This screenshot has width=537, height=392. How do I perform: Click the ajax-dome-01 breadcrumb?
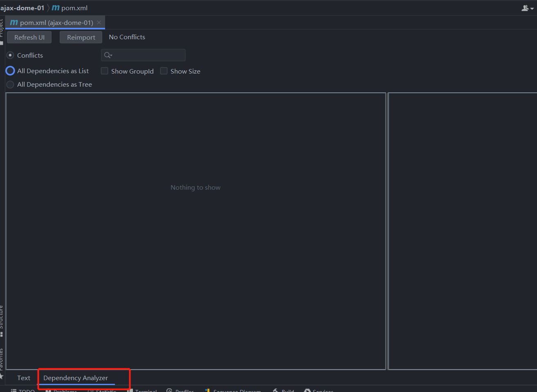coord(22,8)
